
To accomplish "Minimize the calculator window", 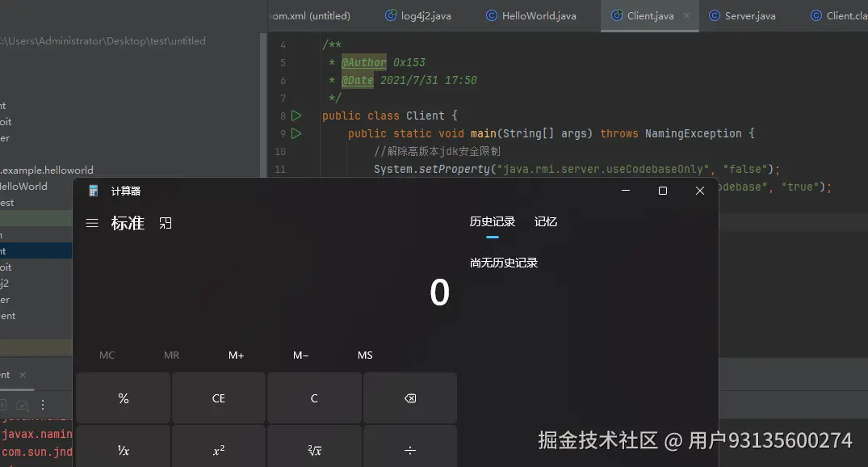I will [626, 191].
